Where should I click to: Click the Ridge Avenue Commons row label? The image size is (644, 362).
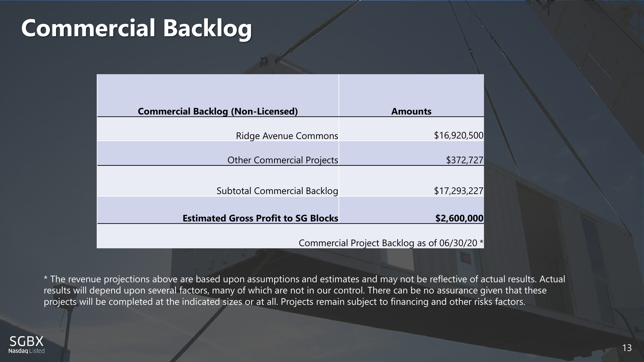(287, 136)
